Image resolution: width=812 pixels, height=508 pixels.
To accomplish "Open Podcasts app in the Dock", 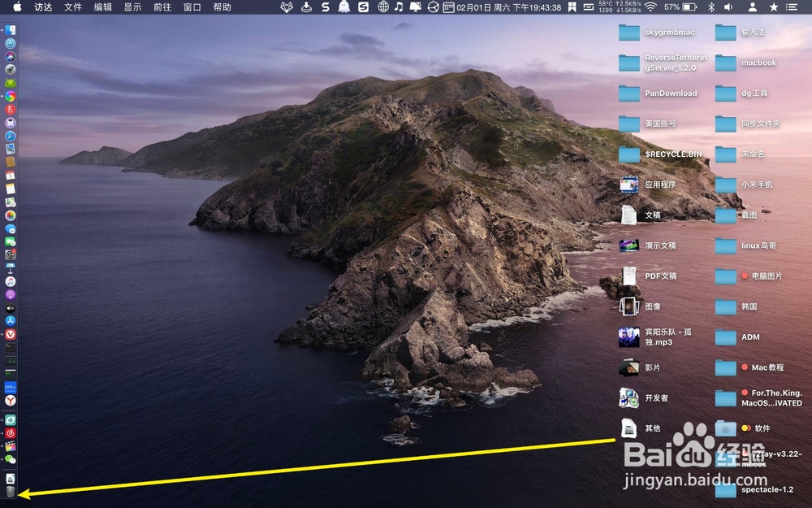I will point(11,294).
